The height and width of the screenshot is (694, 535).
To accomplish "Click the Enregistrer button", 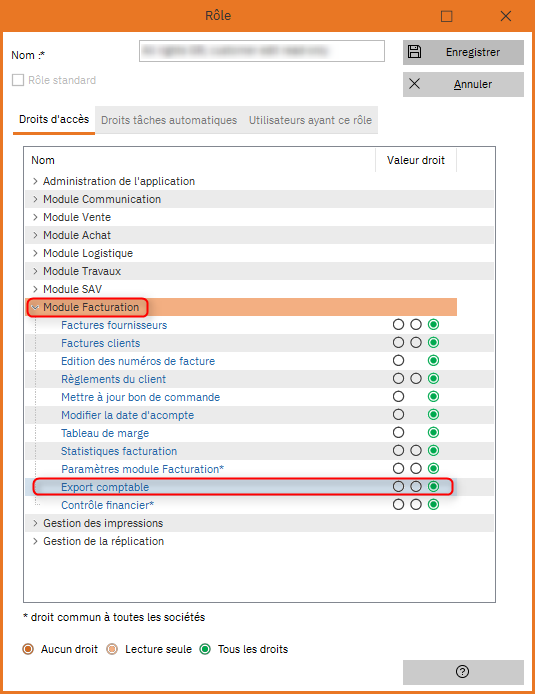I will 463,52.
